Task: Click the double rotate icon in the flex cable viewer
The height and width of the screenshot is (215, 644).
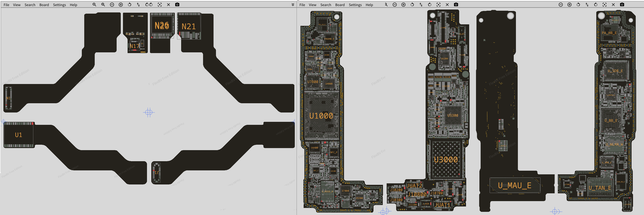Action: point(149,4)
